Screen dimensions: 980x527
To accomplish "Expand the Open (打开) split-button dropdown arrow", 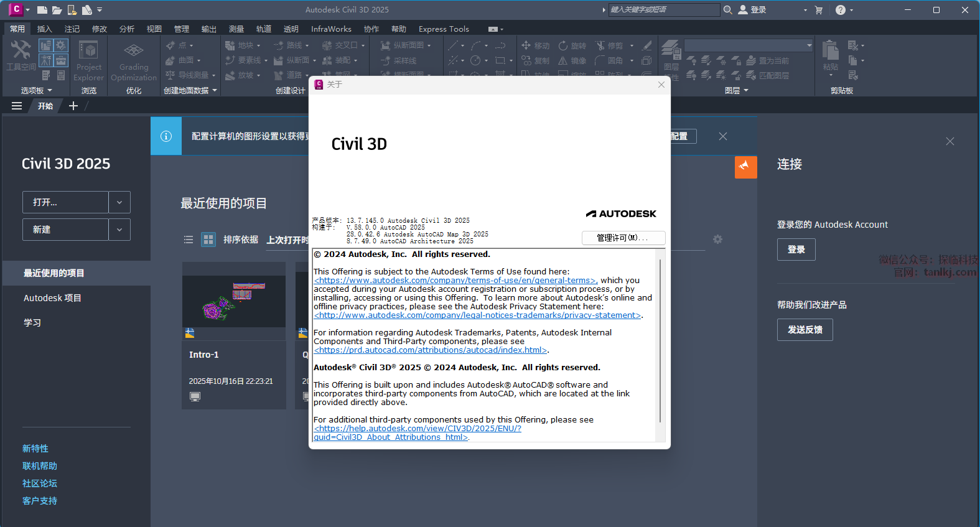I will pyautogui.click(x=119, y=202).
